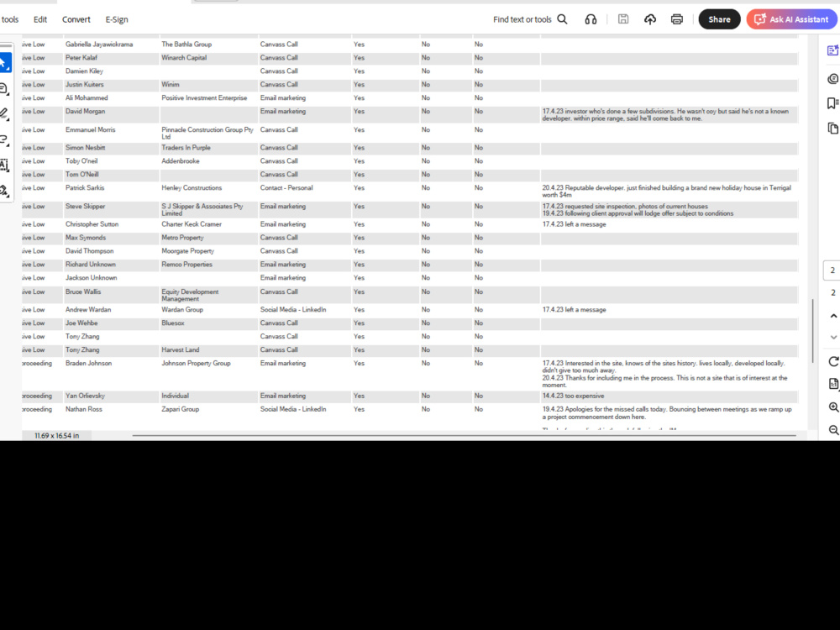840x630 pixels.
Task: Click the Moorgate Property cell
Action: pyautogui.click(x=187, y=251)
